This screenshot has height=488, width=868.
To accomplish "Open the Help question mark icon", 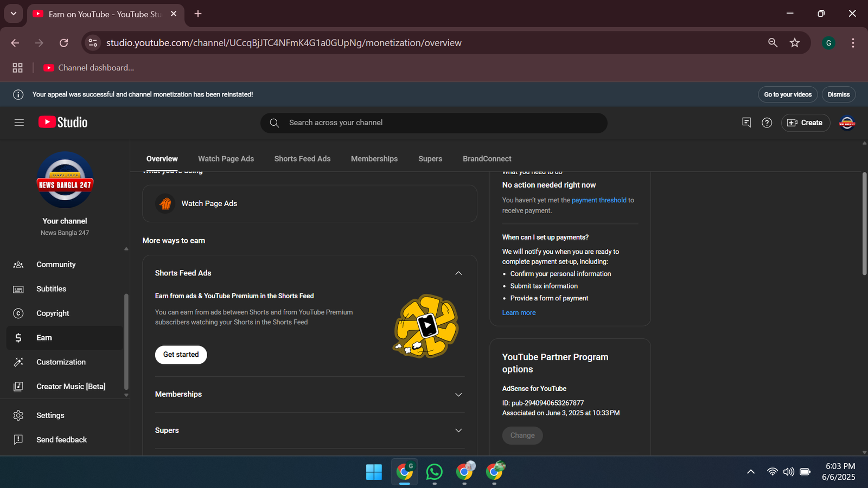I will tap(767, 123).
